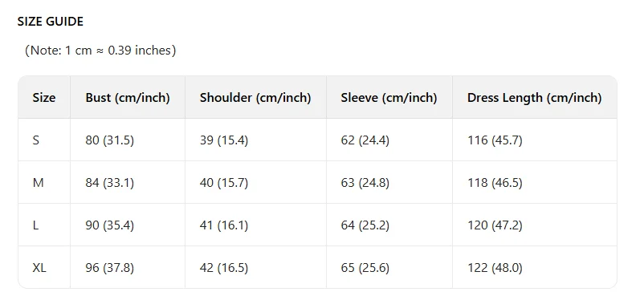Viewport: 644px width, 296px height.
Task: Click the Sleeve (cm/inch) column header
Action: (389, 98)
